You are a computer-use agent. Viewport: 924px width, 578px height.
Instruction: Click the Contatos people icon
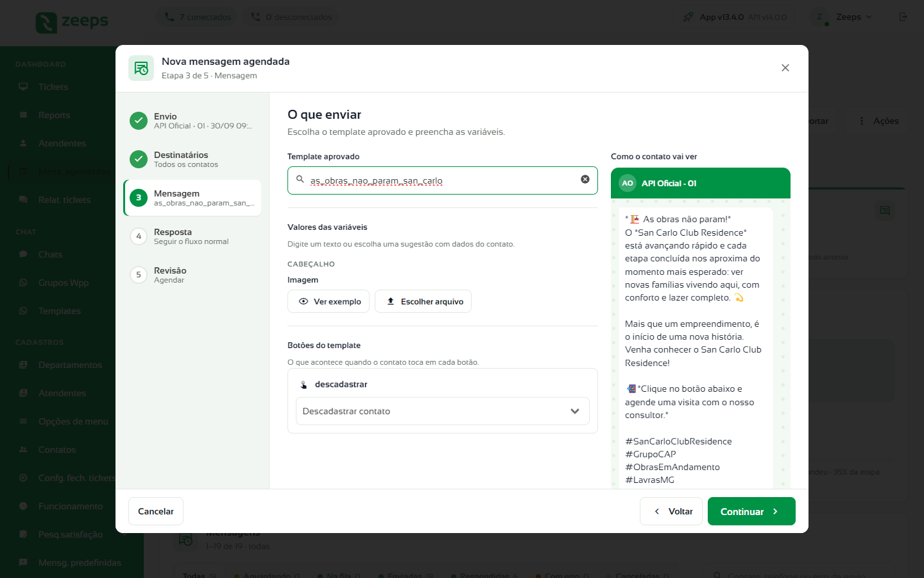point(23,450)
